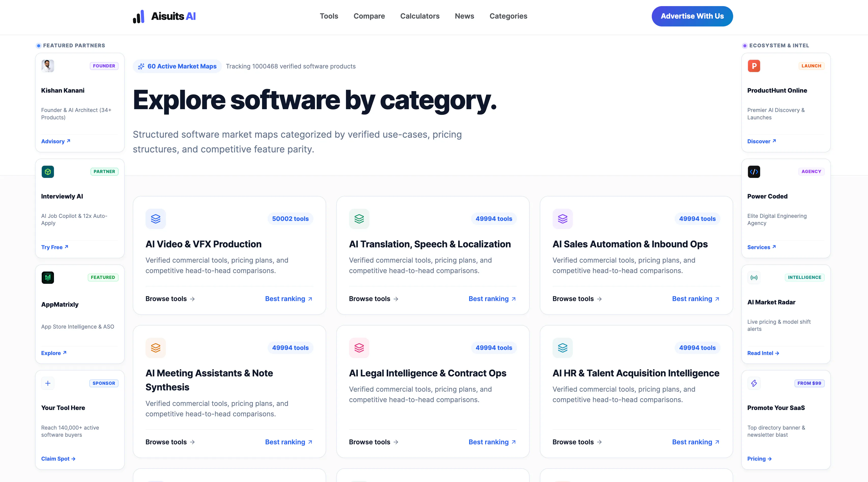The image size is (868, 482).
Task: Click the Advertise With Us button
Action: coord(692,16)
